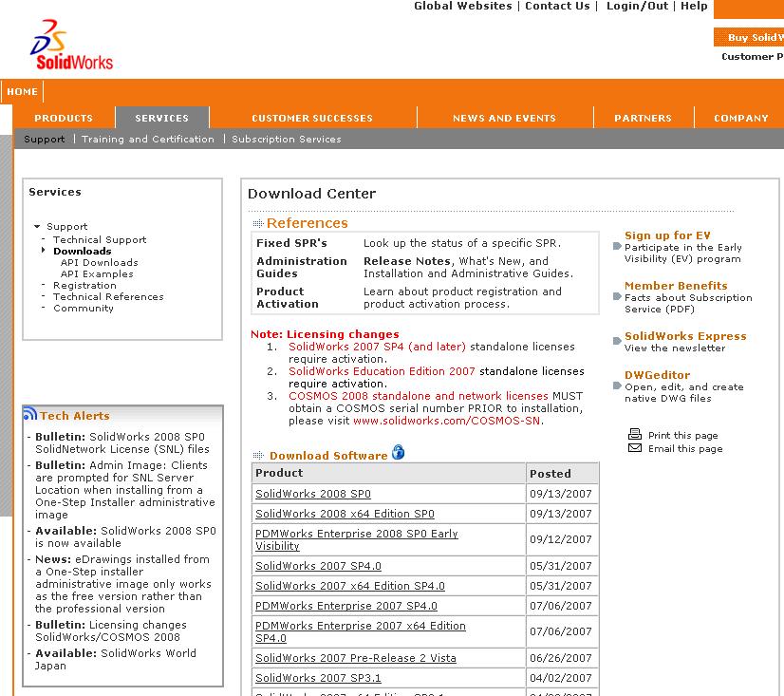Click the printer icon for Print this page
784x696 pixels.
pyautogui.click(x=635, y=434)
